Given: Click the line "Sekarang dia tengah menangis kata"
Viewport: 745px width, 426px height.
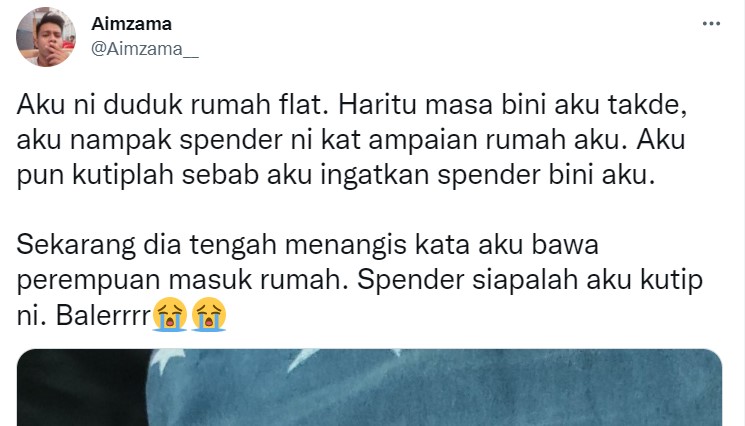Looking at the screenshot, I should (307, 245).
